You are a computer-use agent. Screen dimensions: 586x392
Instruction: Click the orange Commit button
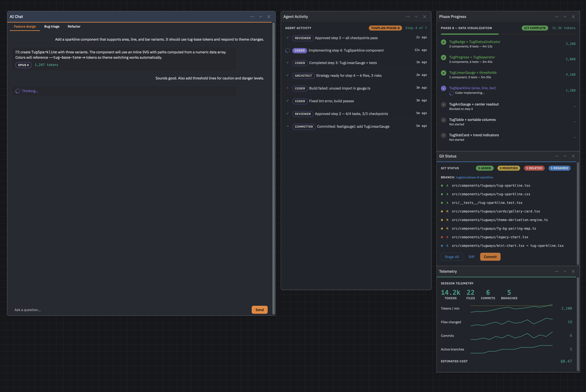[x=490, y=257]
